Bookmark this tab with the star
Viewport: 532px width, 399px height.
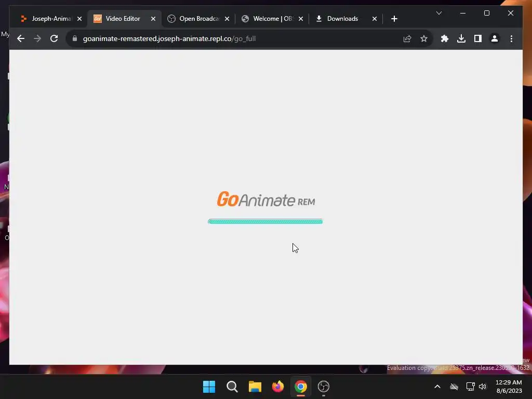point(424,38)
